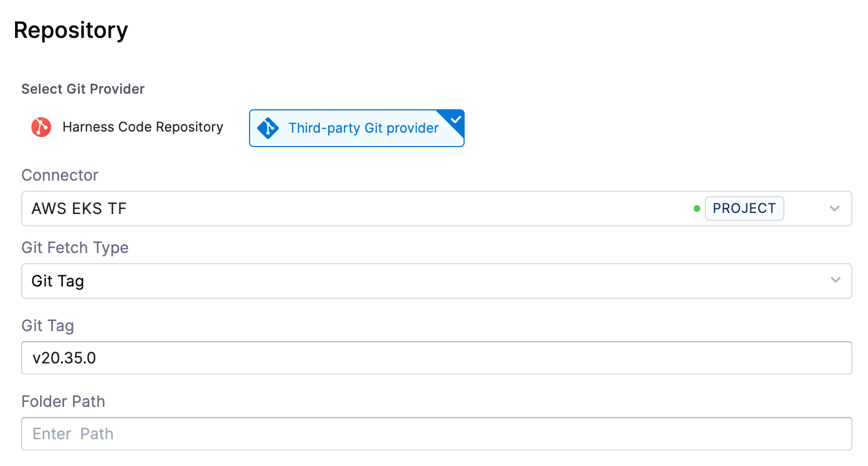Click the checkmark on the selected provider card
The width and height of the screenshot is (868, 466).
tap(455, 119)
